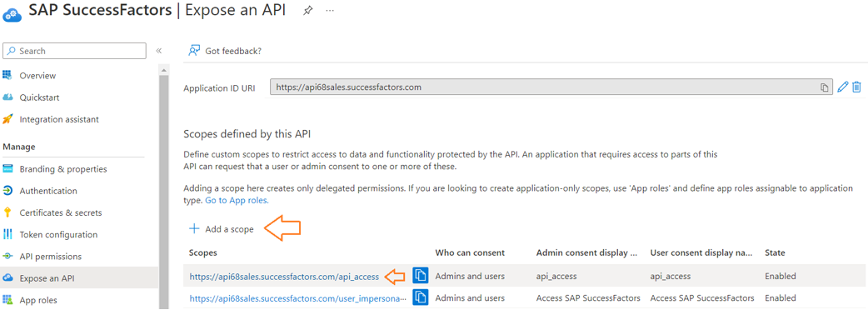Click the Got feedback? icon
This screenshot has width=868, height=310.
click(x=194, y=51)
